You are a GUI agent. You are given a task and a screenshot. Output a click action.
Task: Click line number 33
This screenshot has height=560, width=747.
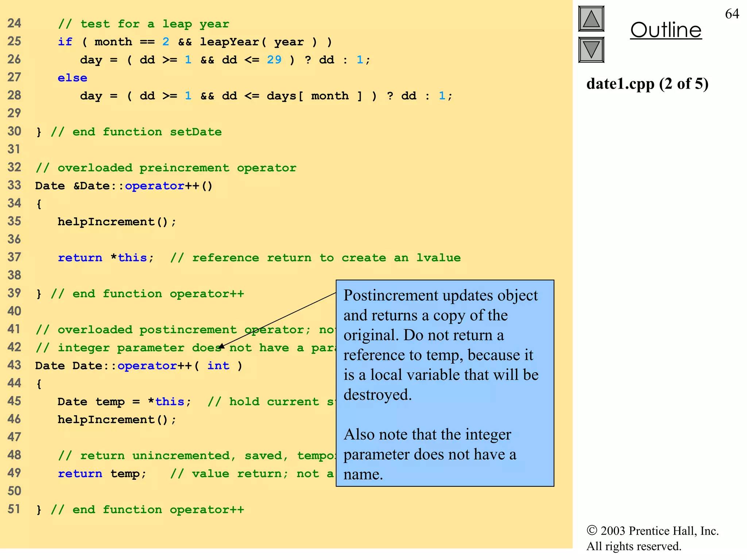(x=14, y=185)
